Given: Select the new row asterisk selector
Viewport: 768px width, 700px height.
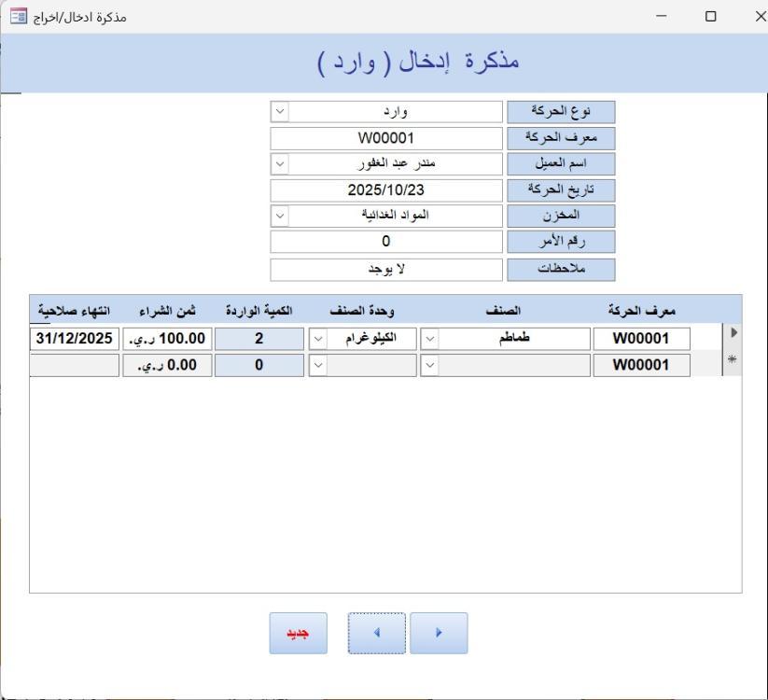Looking at the screenshot, I should click(x=733, y=365).
